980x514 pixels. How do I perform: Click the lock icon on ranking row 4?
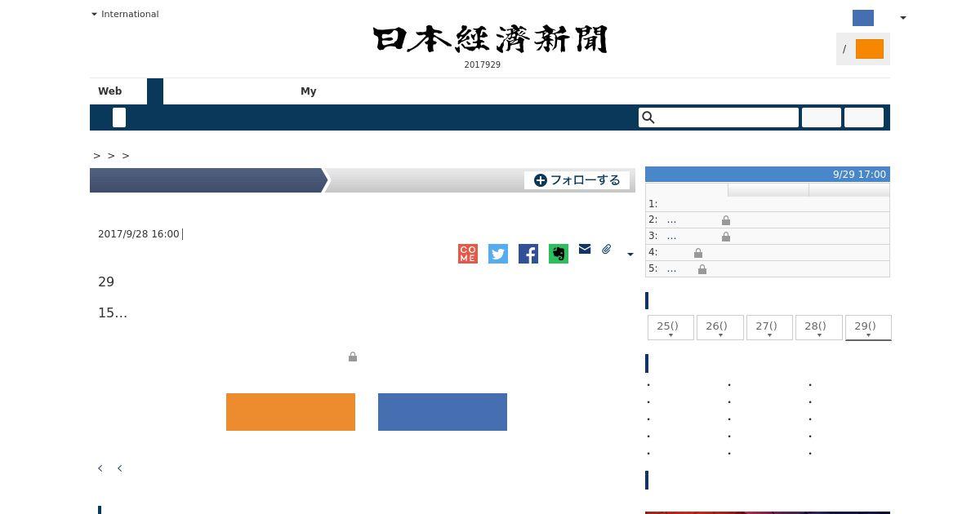(698, 253)
